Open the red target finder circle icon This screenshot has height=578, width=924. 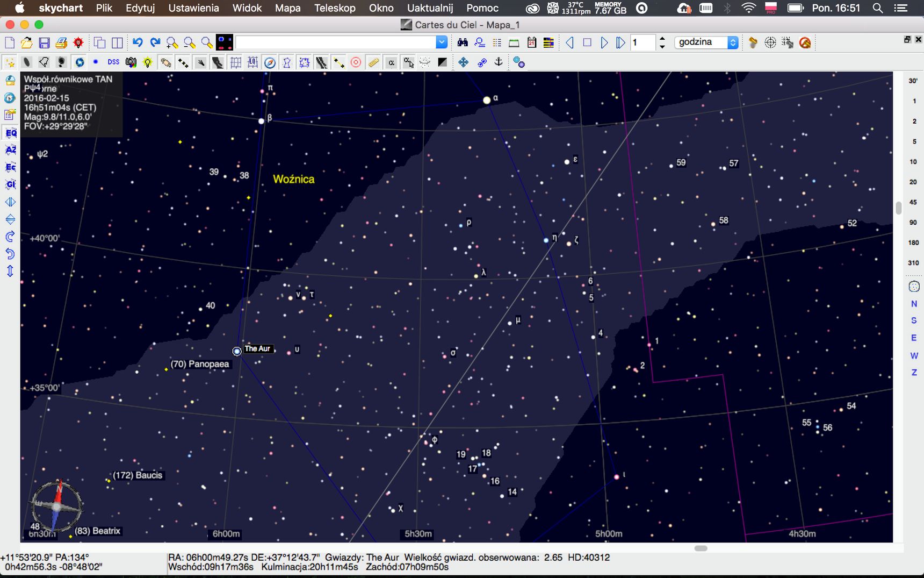[356, 63]
